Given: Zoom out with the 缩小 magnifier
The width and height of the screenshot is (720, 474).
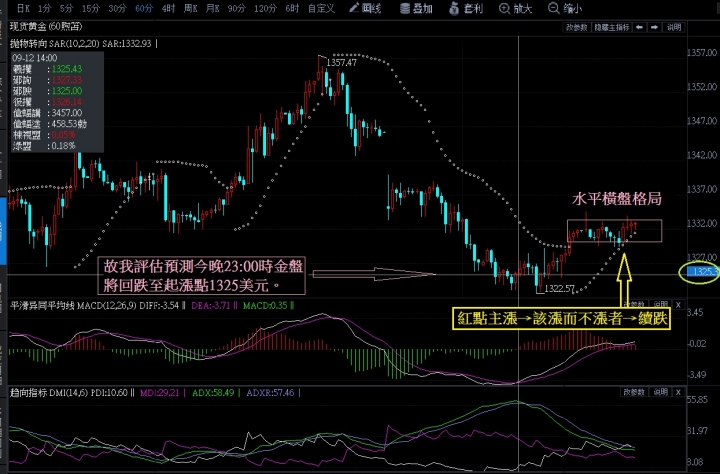Looking at the screenshot, I should pyautogui.click(x=566, y=8).
